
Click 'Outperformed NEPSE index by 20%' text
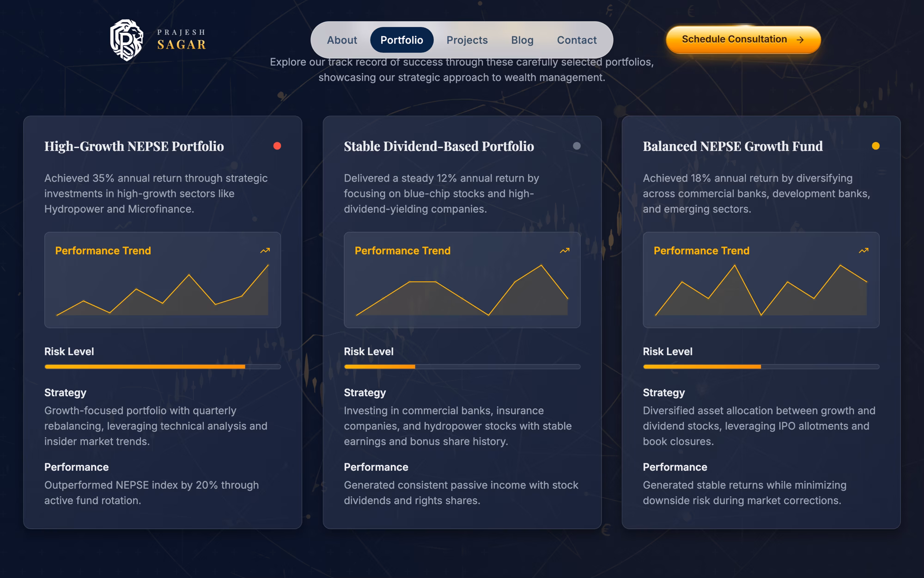coord(152,492)
